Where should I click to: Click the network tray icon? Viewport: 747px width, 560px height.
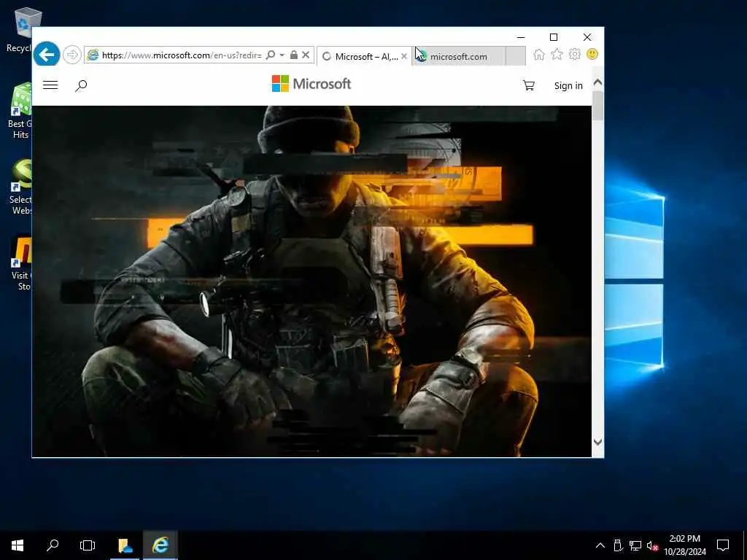(635, 545)
